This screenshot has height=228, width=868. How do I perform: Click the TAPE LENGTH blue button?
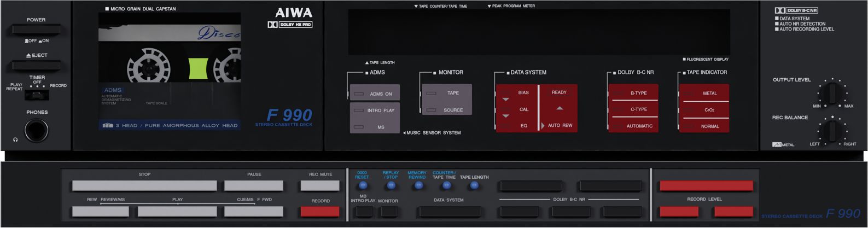[474, 185]
